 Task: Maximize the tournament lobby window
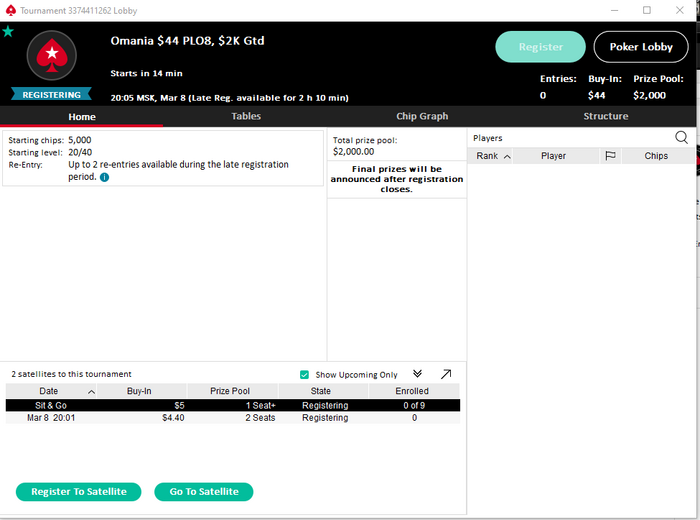pos(646,10)
